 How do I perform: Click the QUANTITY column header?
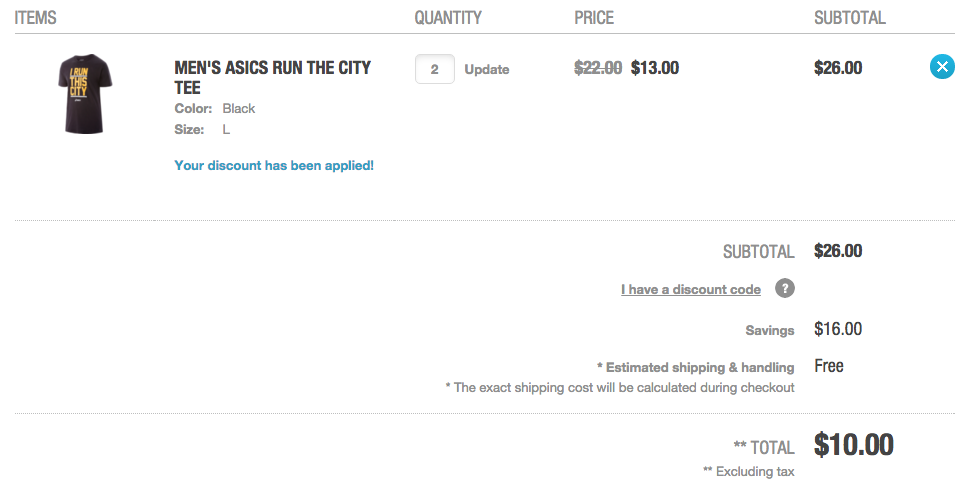coord(448,17)
